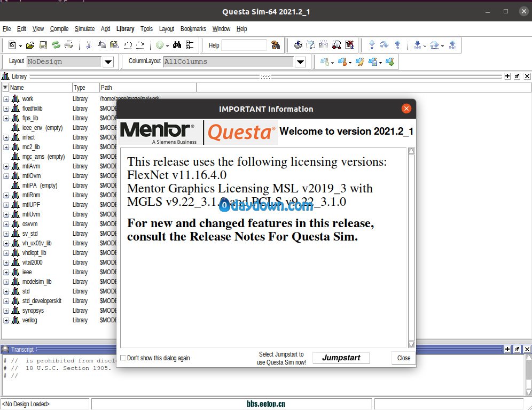532x410 pixels.
Task: Click the Undo toolbar icon
Action: [x=128, y=45]
